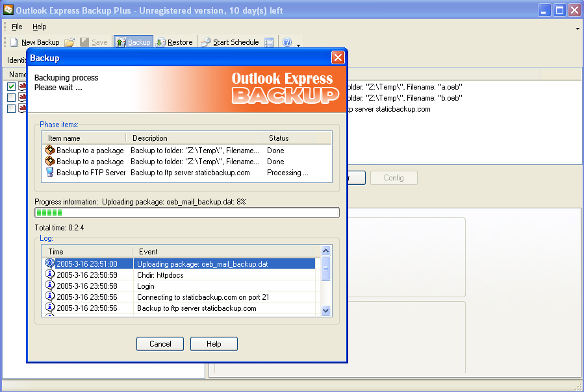Click timestamp '2005-3-16 23:50:56' for Connecting entry

87,297
